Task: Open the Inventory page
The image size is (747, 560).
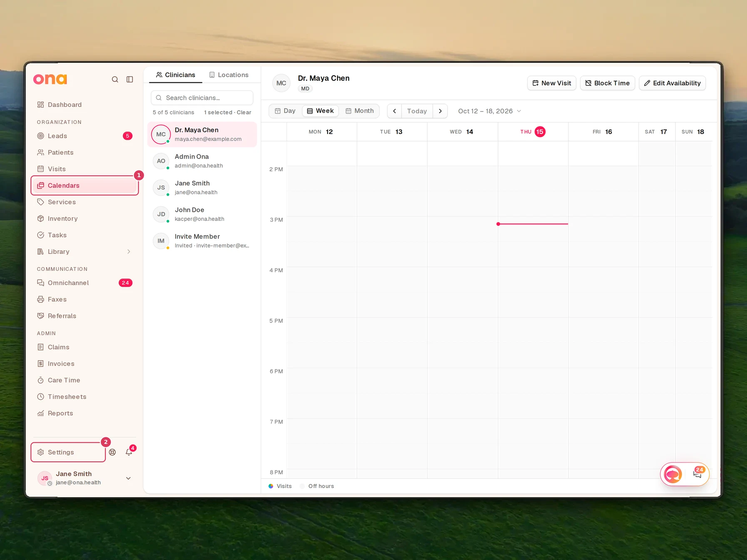Action: pos(85,219)
